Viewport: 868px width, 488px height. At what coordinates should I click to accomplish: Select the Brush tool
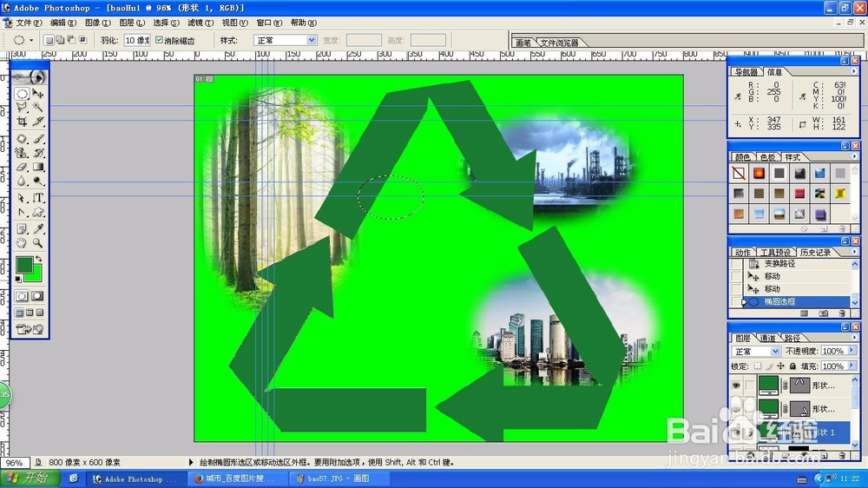pos(37,138)
